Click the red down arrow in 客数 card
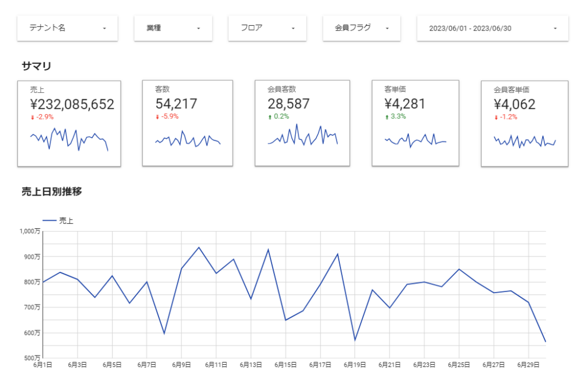588x386 pixels. point(157,117)
